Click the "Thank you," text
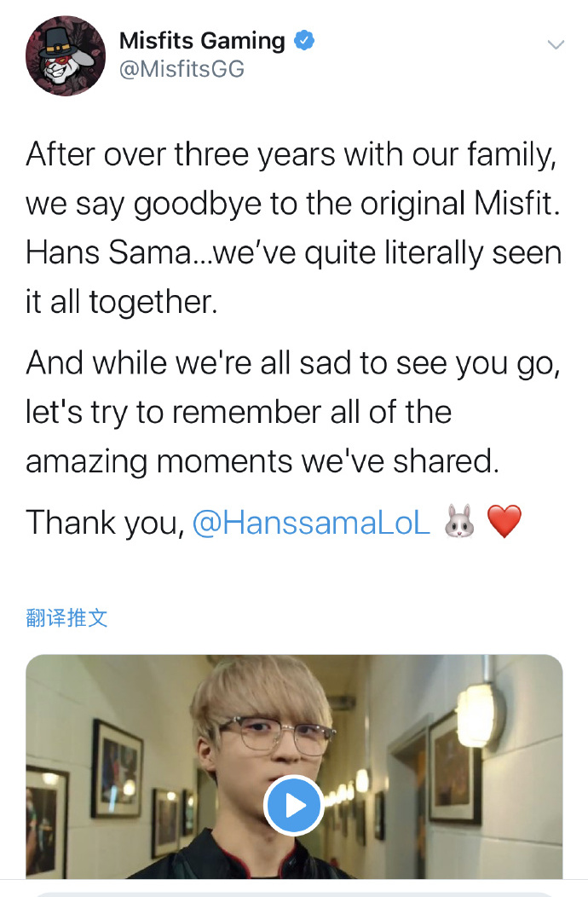This screenshot has width=588, height=897. 106,523
